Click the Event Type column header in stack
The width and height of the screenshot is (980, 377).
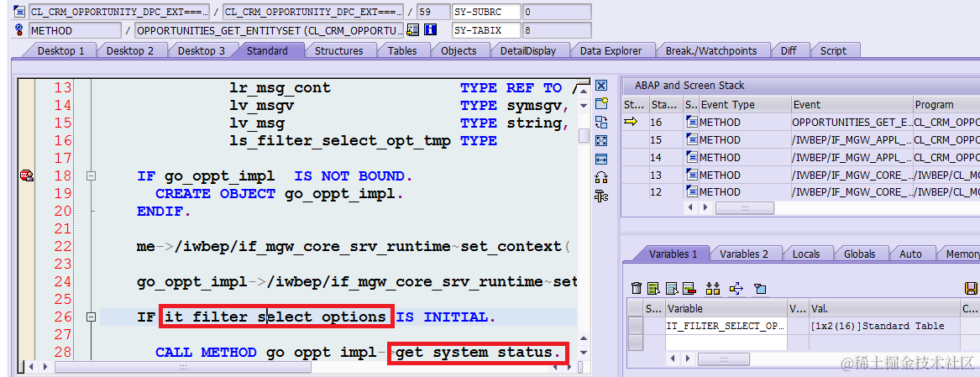(744, 104)
